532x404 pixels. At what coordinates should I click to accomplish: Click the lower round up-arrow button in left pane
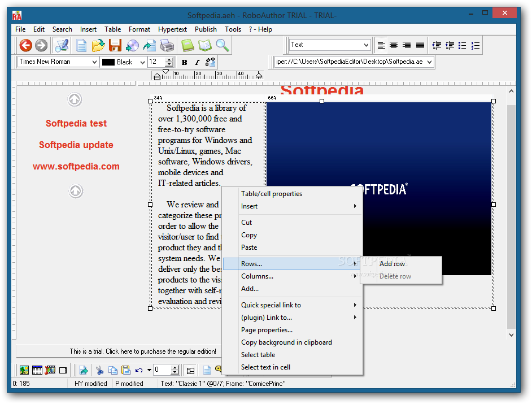pos(76,191)
